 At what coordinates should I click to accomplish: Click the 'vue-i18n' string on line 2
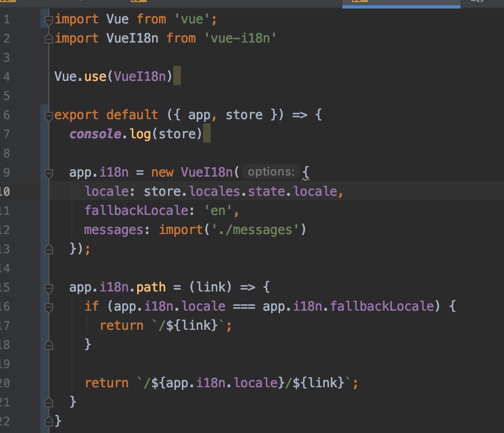coord(240,38)
